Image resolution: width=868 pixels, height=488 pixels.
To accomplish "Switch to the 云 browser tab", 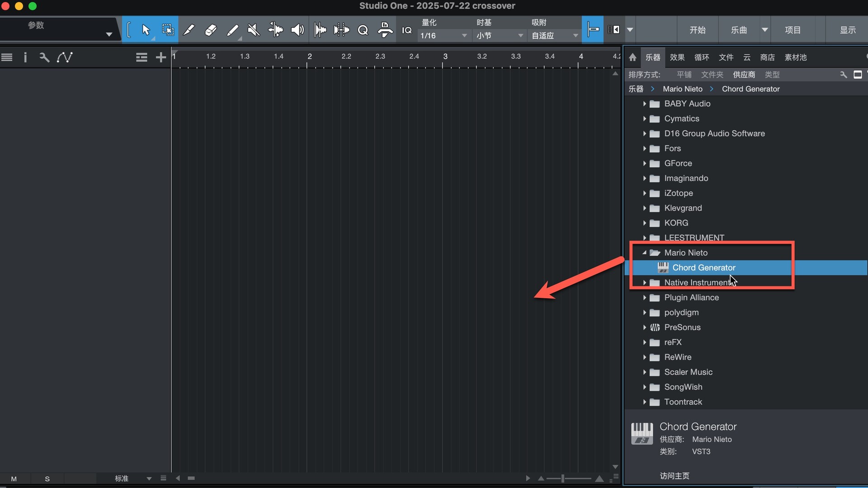I will click(747, 57).
